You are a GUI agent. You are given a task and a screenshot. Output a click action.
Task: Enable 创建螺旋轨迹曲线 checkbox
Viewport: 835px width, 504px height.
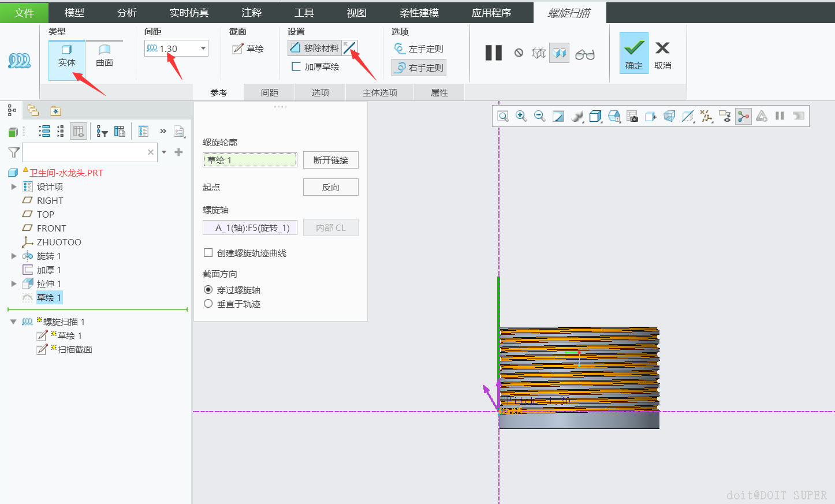pyautogui.click(x=208, y=253)
